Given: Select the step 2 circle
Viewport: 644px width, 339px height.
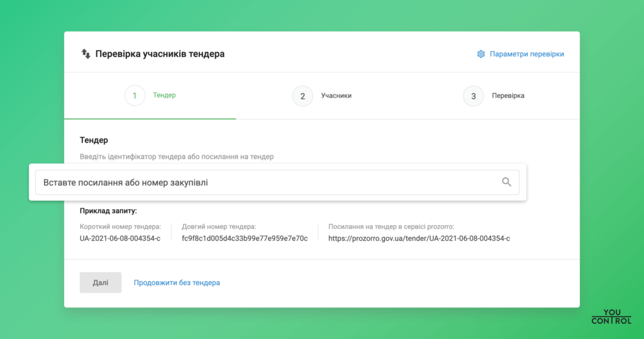Looking at the screenshot, I should [x=303, y=96].
